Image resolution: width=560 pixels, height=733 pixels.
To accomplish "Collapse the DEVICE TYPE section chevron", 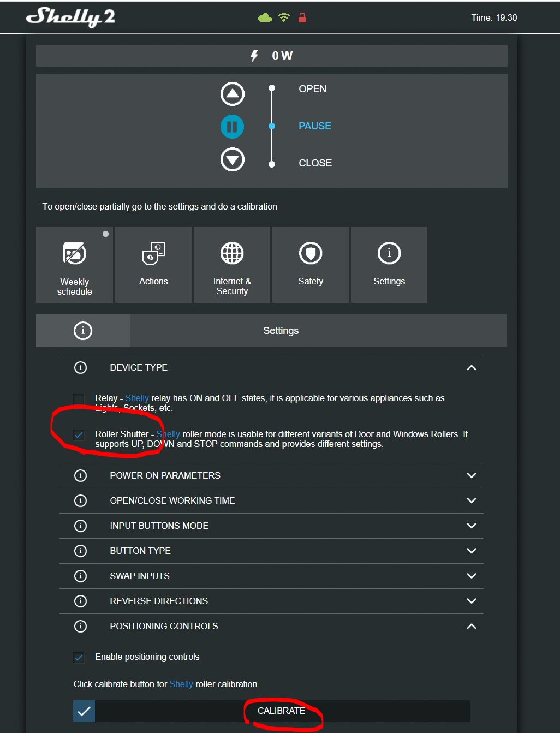I will (472, 368).
